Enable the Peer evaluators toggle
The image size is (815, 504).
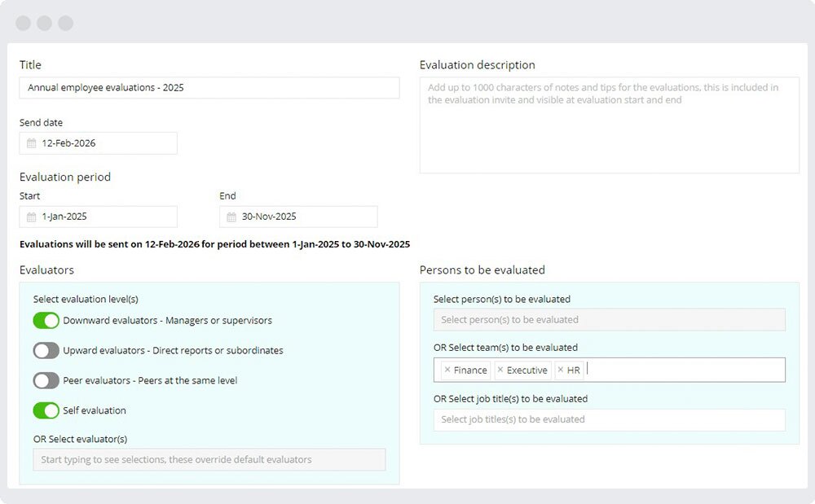point(46,380)
